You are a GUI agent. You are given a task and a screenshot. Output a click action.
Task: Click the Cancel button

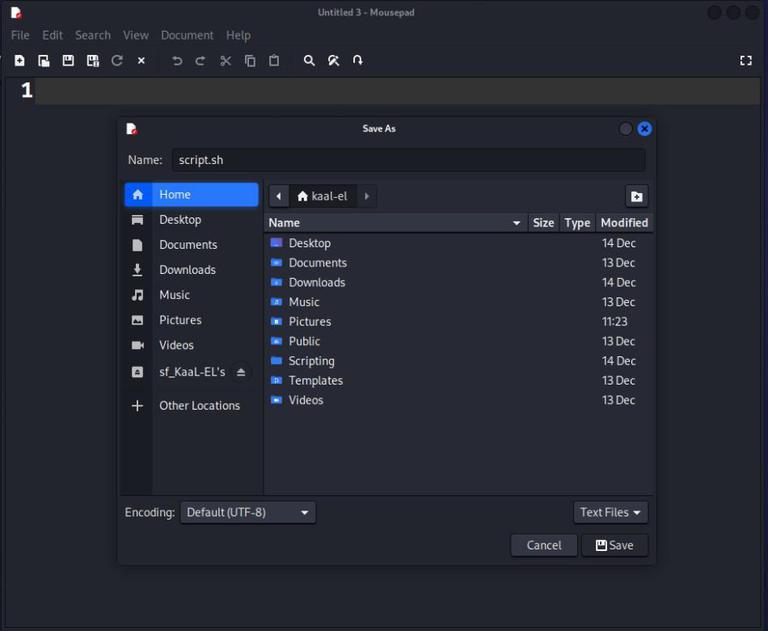[x=544, y=545]
